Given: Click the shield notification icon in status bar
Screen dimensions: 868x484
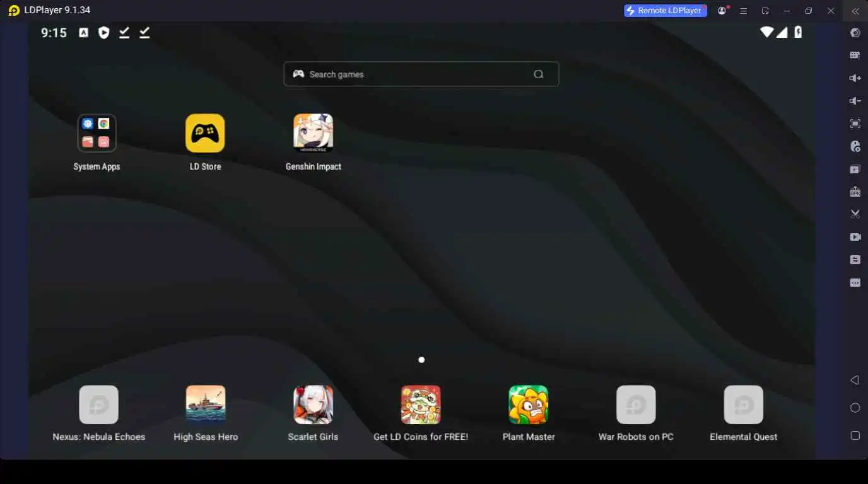Looking at the screenshot, I should tap(104, 33).
